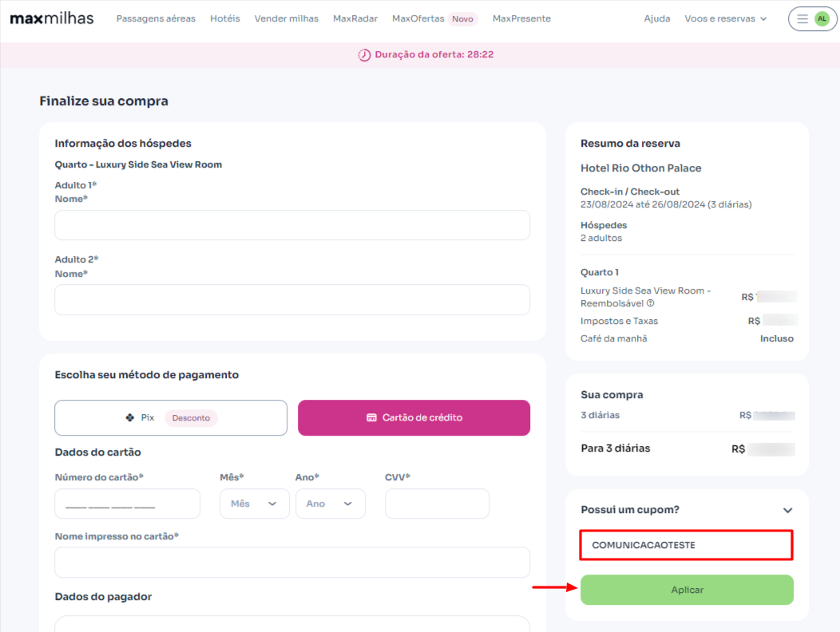Click Nome impresso no cartão field
This screenshot has width=840, height=632.
pyautogui.click(x=292, y=563)
